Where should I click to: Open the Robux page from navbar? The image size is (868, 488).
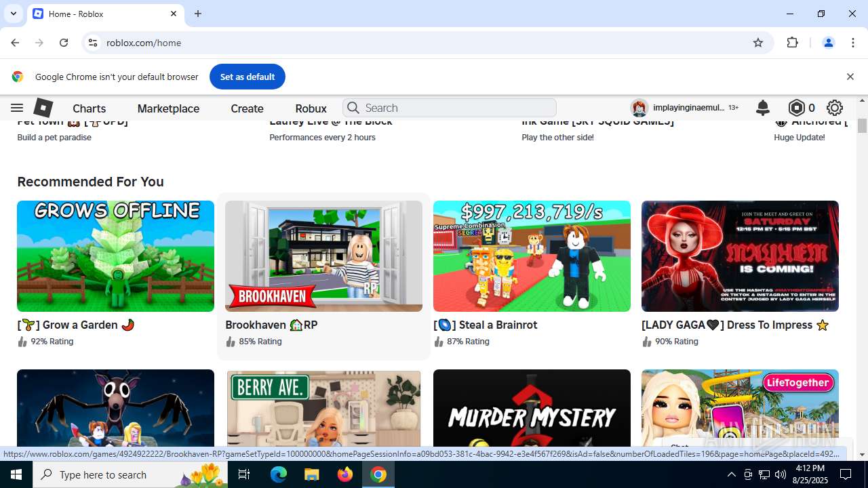tap(311, 108)
